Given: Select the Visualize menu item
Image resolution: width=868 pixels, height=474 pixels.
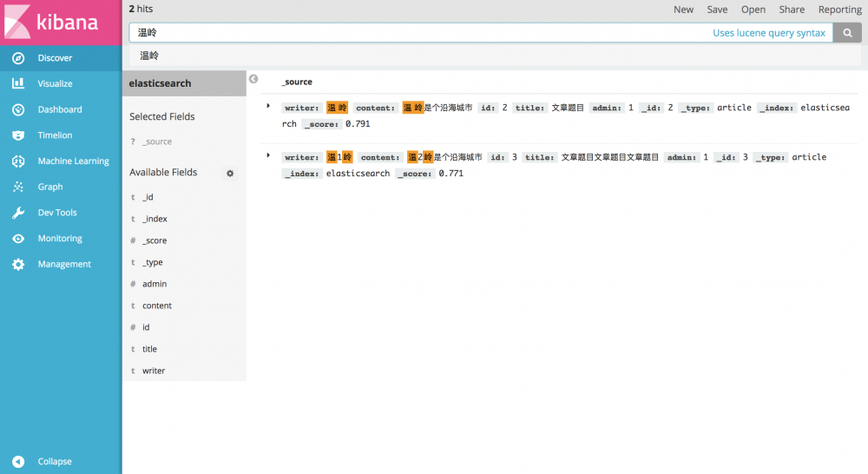Looking at the screenshot, I should 55,83.
